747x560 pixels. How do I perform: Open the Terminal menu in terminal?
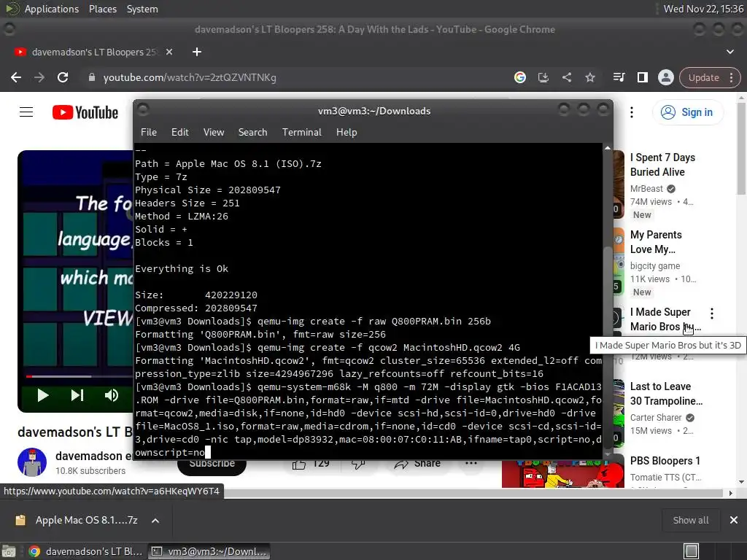pos(301,133)
